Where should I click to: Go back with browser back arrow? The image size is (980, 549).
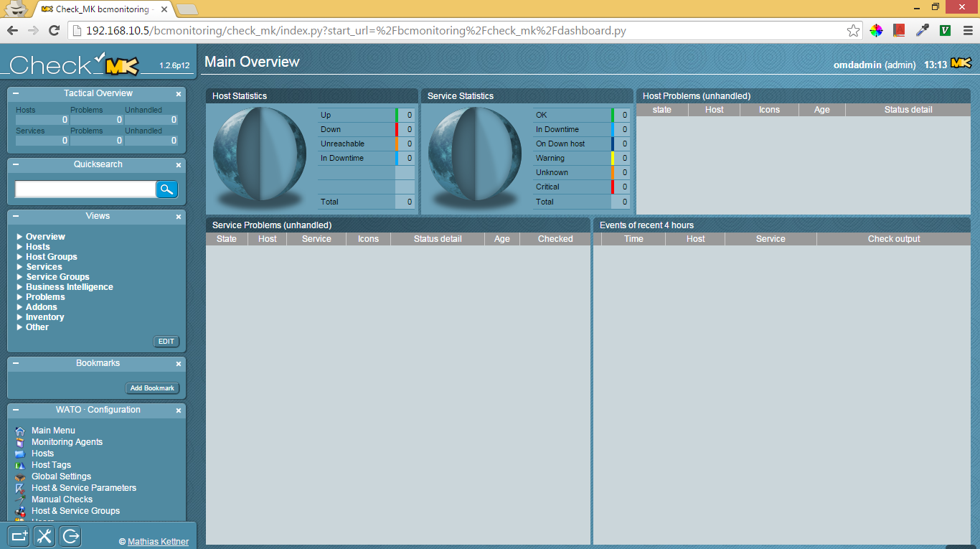(12, 30)
